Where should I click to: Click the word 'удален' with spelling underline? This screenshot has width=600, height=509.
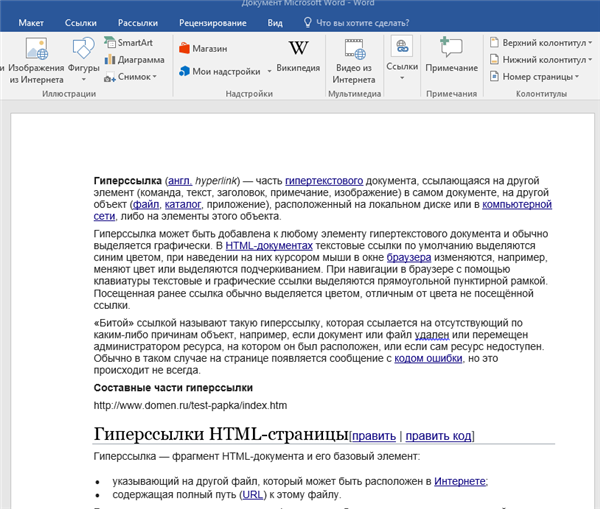coord(432,335)
